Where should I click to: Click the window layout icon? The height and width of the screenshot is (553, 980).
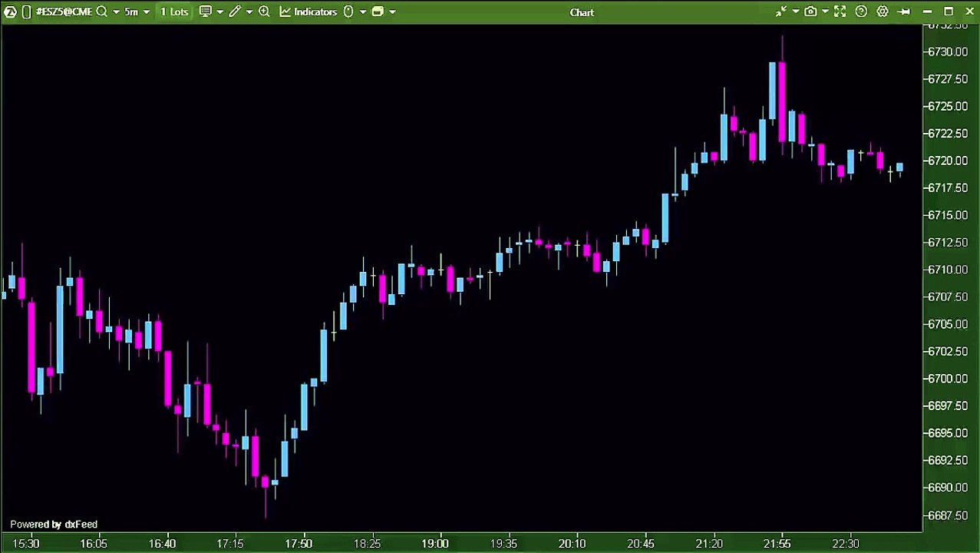point(378,12)
